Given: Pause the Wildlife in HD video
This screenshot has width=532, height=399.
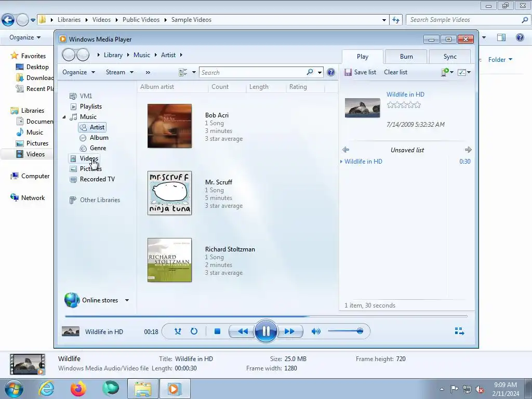Looking at the screenshot, I should (265, 331).
